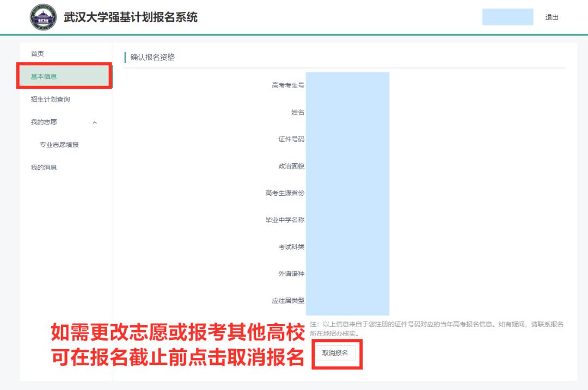Viewport: 588px width, 390px height.
Task: Click the 证件号码 field label
Action: (x=291, y=139)
